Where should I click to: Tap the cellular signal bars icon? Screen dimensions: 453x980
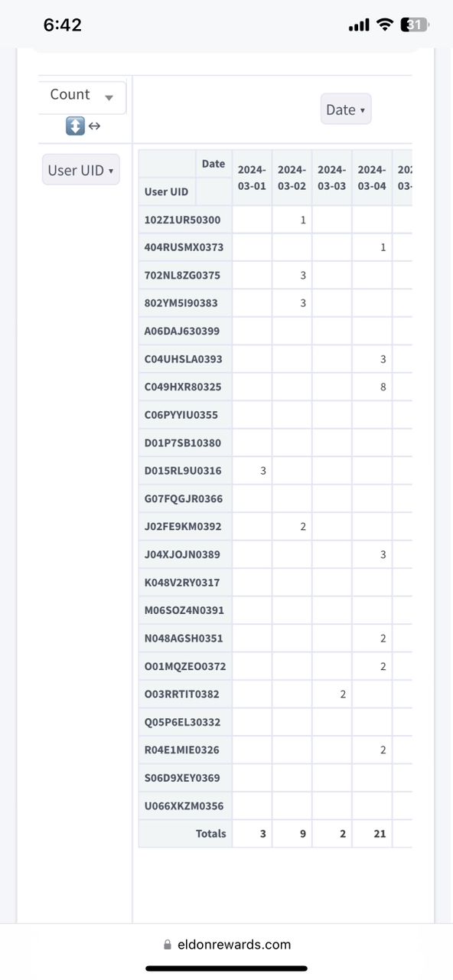359,26
